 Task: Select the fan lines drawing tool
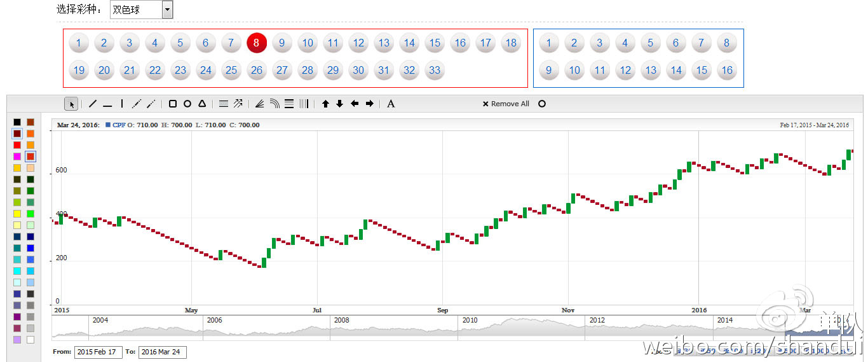[x=259, y=104]
